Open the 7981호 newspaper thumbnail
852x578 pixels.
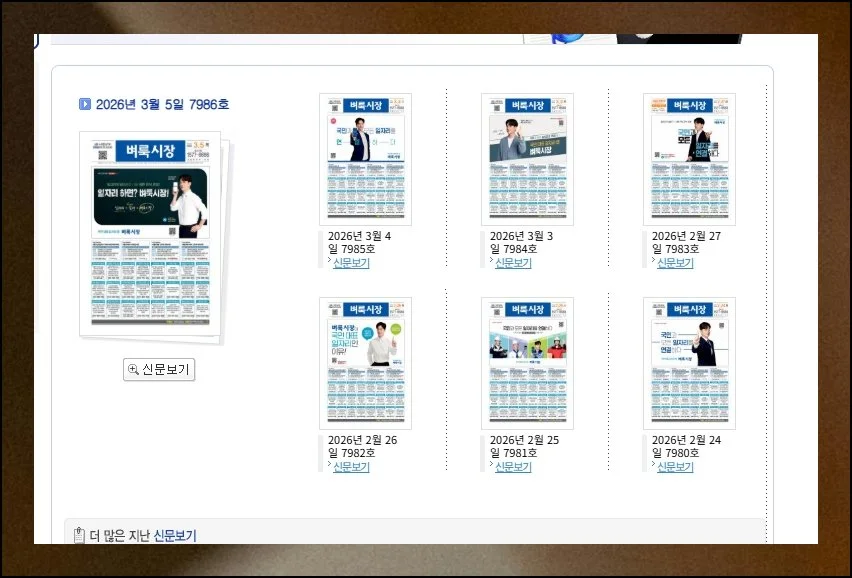coord(527,363)
